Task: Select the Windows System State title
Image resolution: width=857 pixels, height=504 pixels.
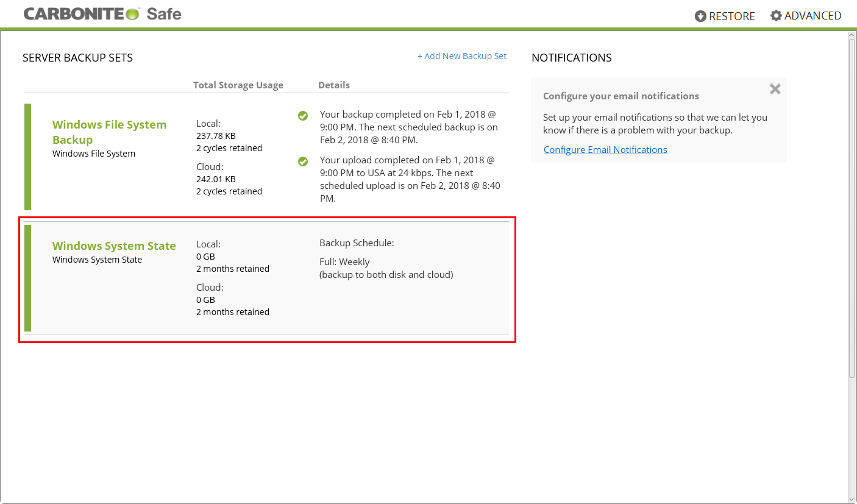Action: point(114,246)
